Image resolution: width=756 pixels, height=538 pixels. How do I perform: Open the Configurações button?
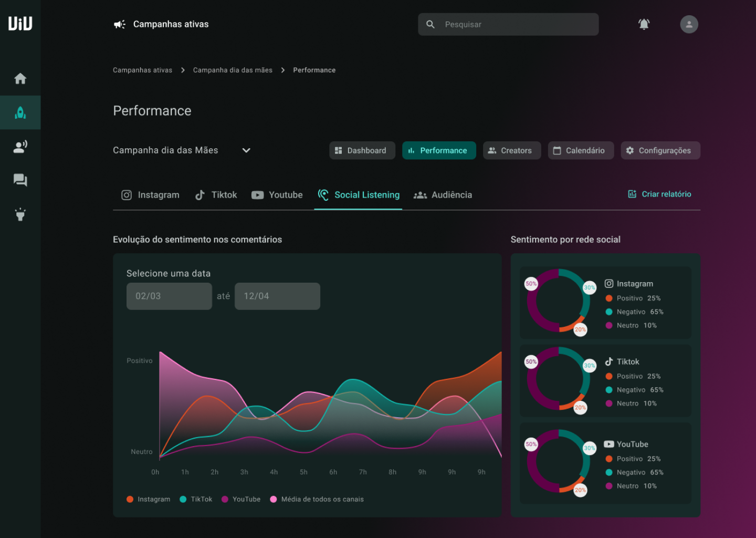point(660,150)
